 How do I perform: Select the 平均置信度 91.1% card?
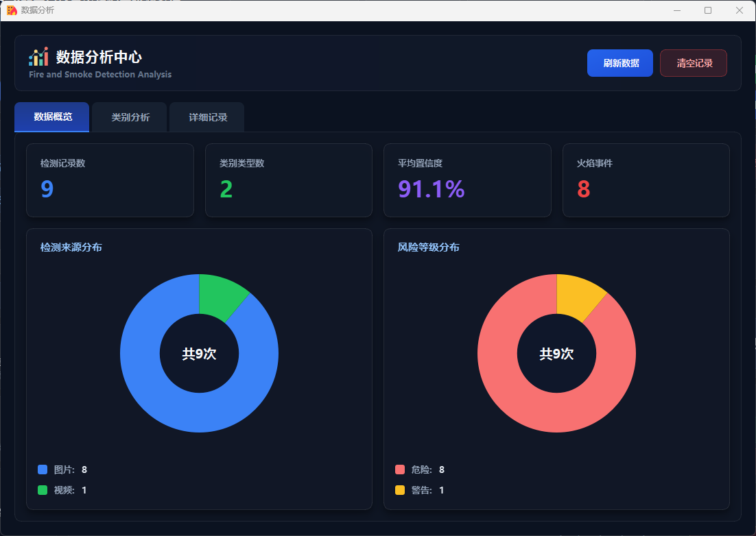pos(467,180)
